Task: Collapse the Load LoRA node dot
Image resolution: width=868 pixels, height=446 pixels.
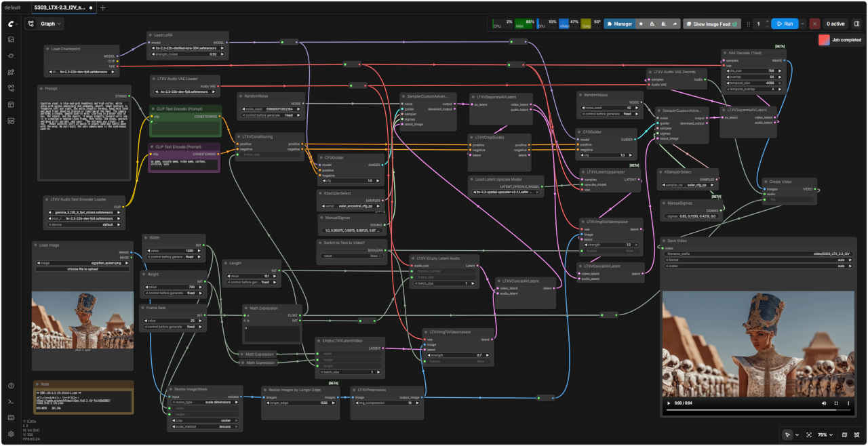Action: [x=151, y=35]
